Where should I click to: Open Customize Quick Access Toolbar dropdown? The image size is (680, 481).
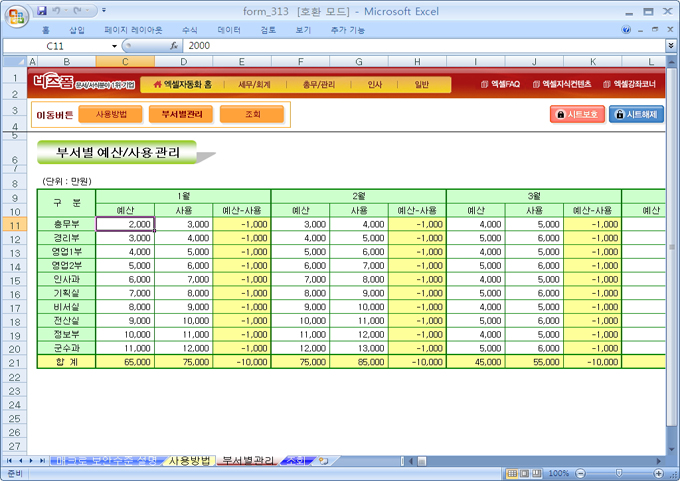(106, 11)
